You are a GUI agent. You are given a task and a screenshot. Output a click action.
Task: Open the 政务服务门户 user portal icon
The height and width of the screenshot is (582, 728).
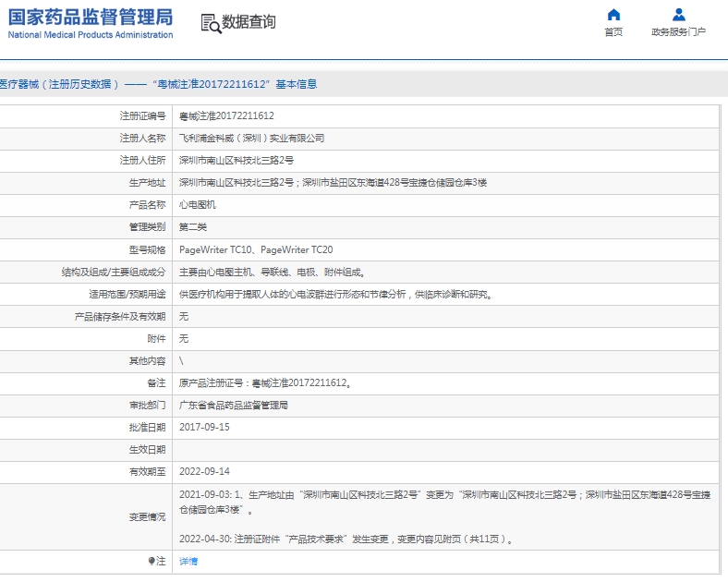678,15
